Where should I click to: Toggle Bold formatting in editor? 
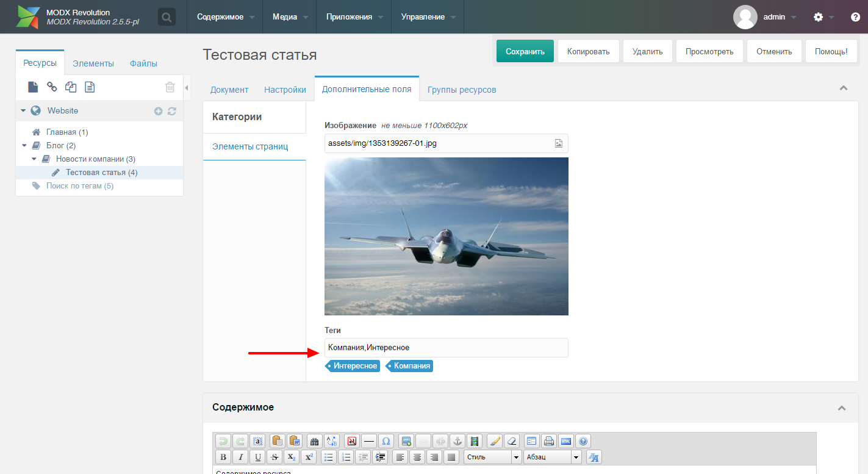click(x=223, y=457)
